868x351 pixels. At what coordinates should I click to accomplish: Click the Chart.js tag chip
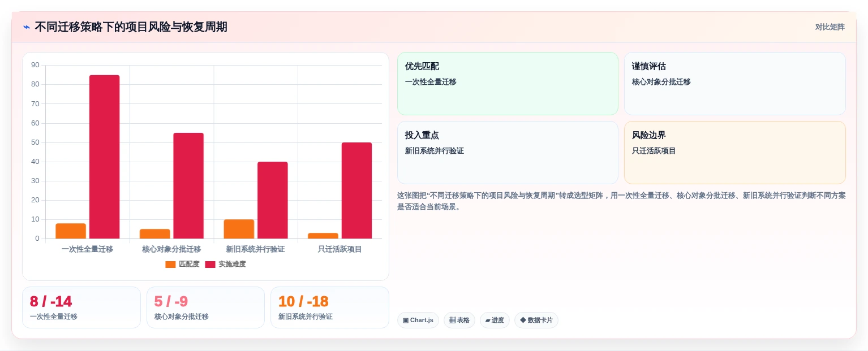(418, 320)
